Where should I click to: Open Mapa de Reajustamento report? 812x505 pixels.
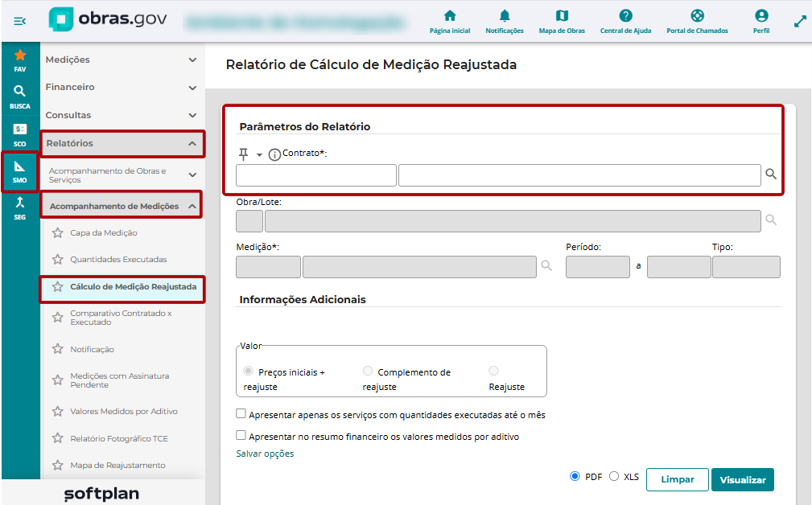point(117,465)
